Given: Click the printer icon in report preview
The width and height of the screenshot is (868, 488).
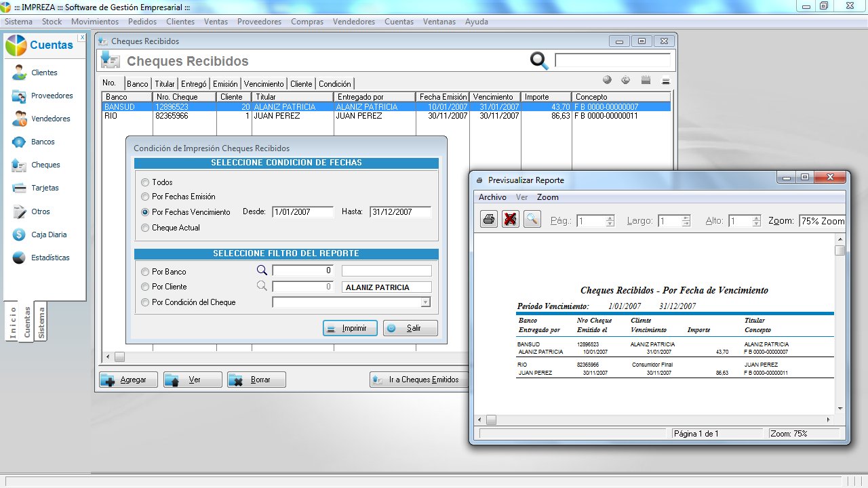Looking at the screenshot, I should [489, 220].
